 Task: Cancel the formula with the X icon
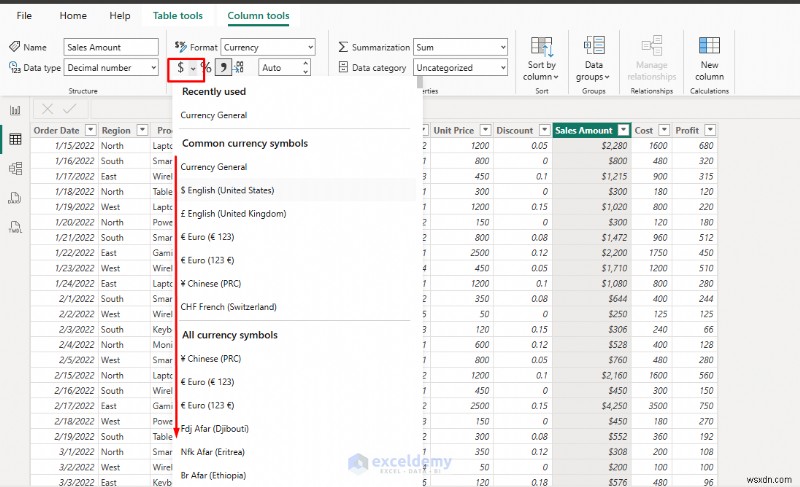pos(47,109)
